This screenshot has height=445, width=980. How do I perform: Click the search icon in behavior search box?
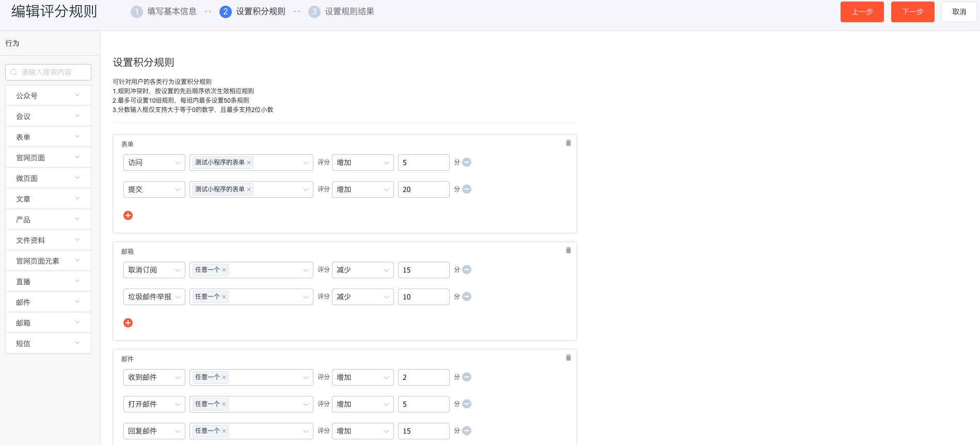(14, 72)
